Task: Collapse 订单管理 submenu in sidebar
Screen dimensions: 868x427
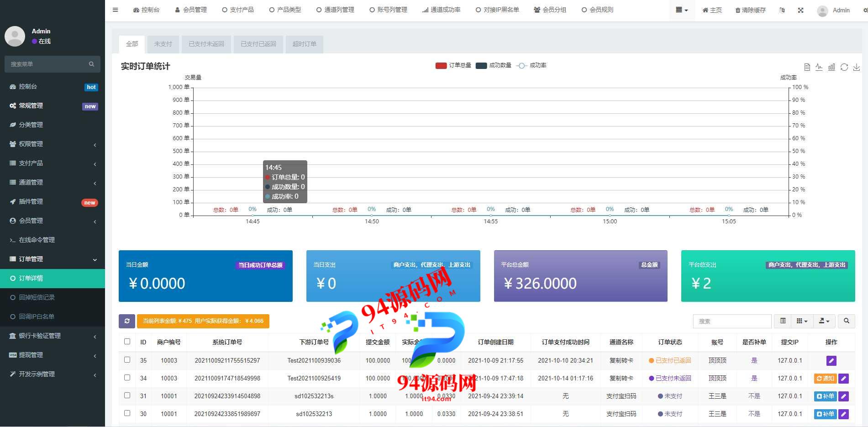Action: coord(53,259)
